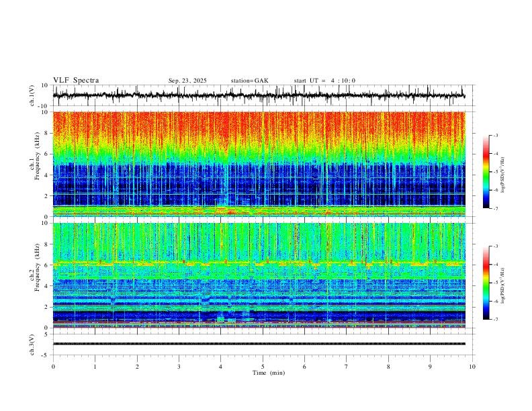Click the 'ch.3(V)' axis label
532x411 pixels.
(x=32, y=345)
